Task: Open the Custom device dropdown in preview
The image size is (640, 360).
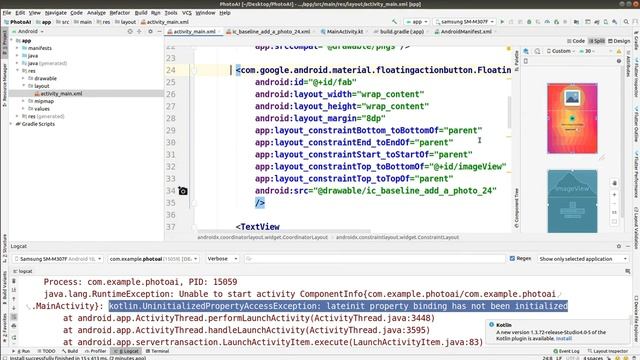Action: [x=561, y=51]
